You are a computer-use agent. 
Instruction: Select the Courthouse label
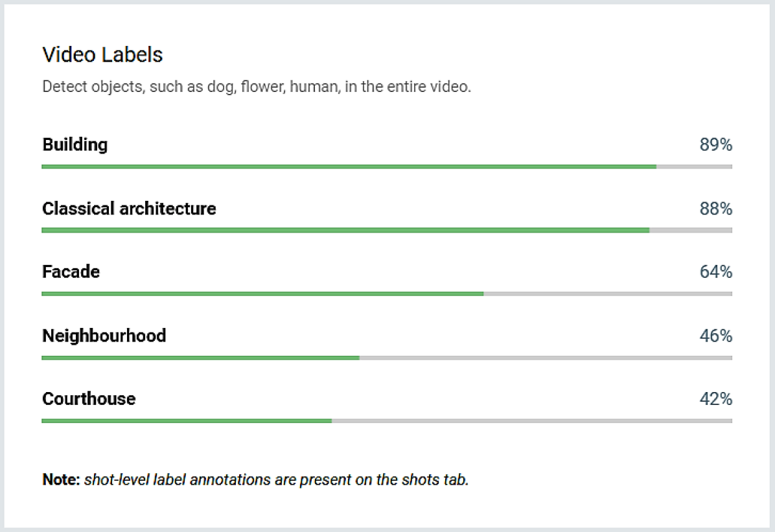point(89,399)
